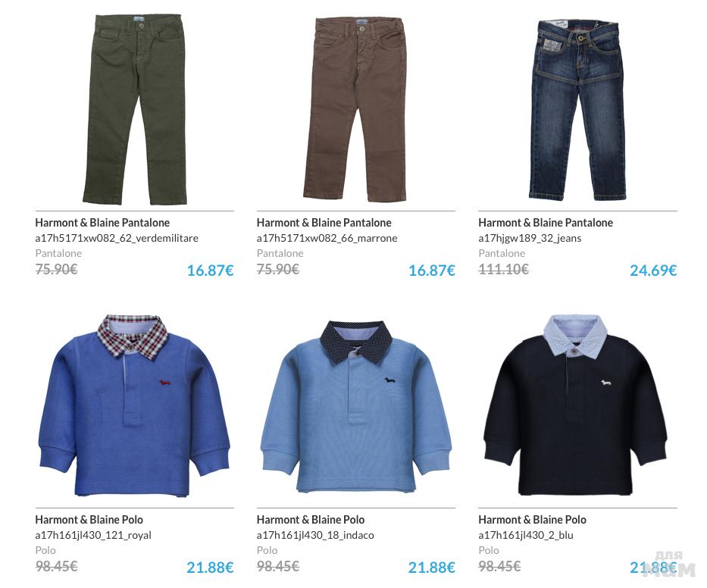The image size is (707, 588).
Task: Select product code a17h161jl430_121_royal
Action: [x=93, y=535]
